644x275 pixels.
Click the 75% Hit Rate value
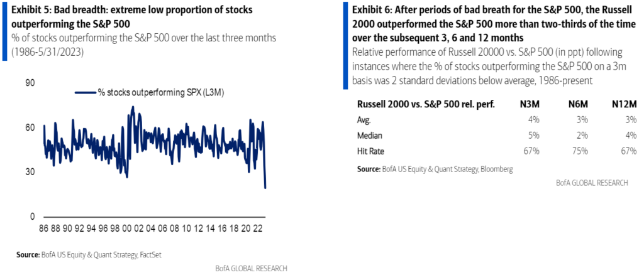click(x=580, y=151)
